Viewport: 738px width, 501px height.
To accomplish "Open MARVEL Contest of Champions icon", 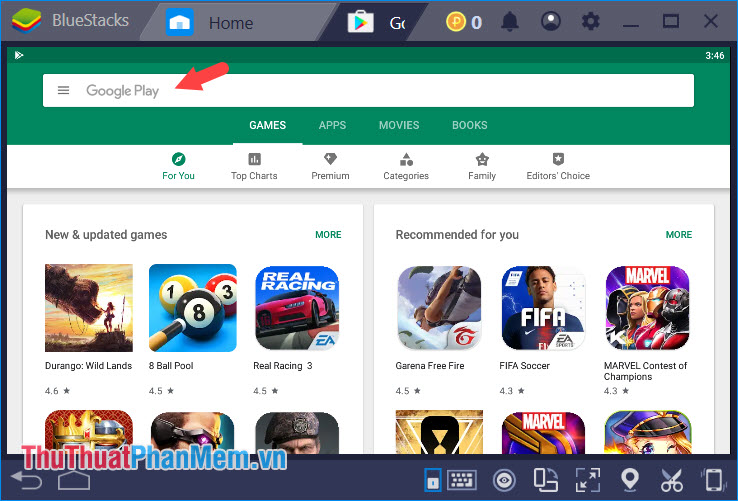I will 648,308.
